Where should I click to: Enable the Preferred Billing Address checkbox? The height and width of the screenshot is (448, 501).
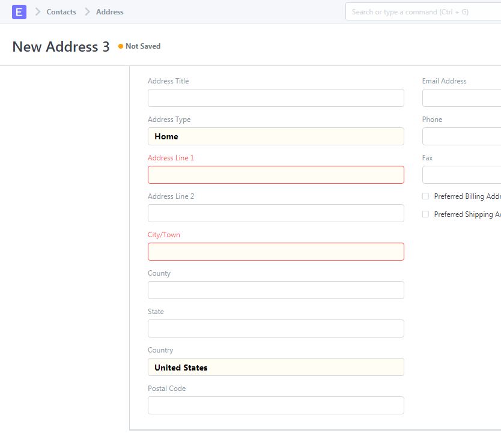pos(425,196)
